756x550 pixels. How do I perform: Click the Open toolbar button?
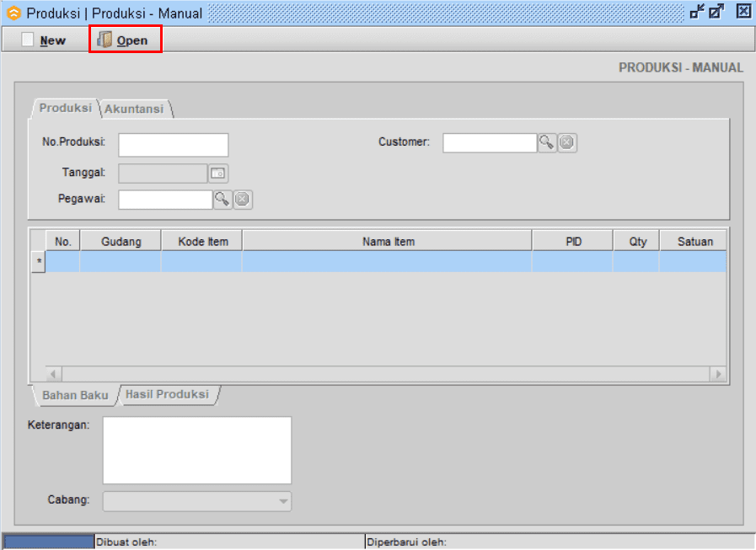click(125, 40)
